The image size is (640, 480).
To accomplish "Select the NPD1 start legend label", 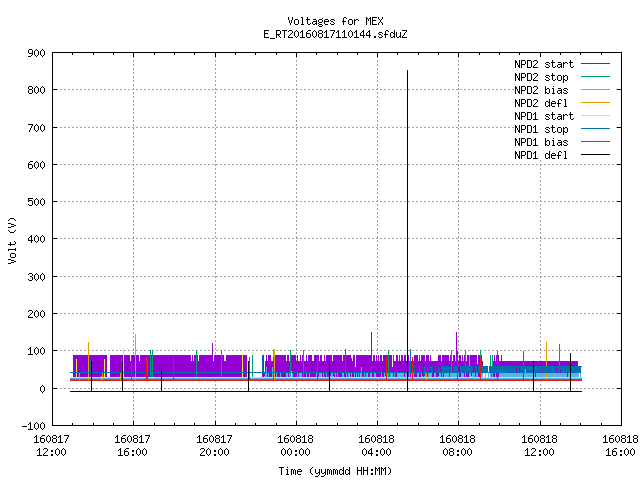I will tap(544, 116).
